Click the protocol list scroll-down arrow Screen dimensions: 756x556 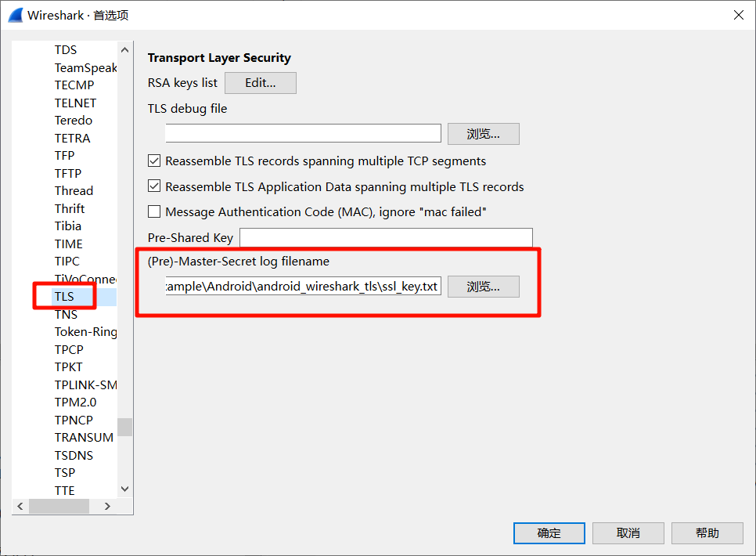coord(125,489)
